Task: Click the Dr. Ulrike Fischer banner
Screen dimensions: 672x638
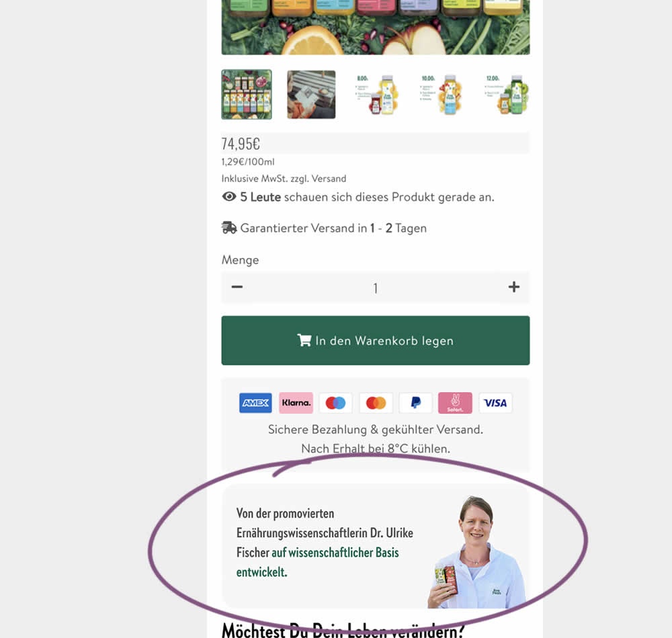Action: [376, 546]
